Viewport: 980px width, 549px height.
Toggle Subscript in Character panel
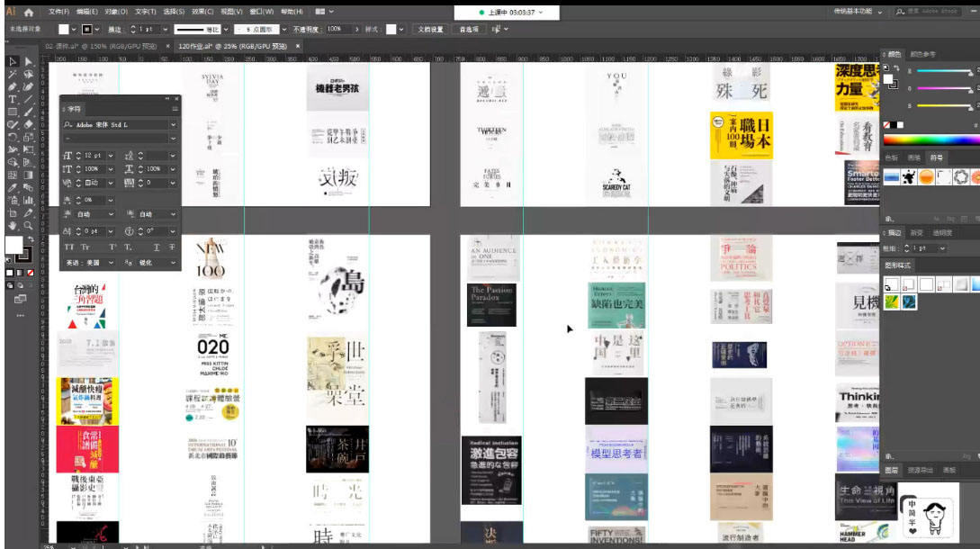tap(128, 247)
